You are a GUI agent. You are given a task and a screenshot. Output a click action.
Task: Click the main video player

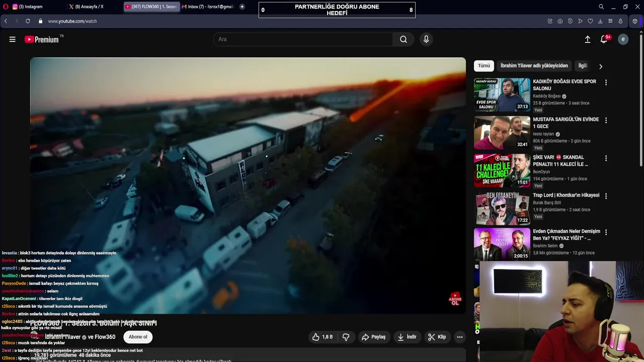click(x=248, y=186)
